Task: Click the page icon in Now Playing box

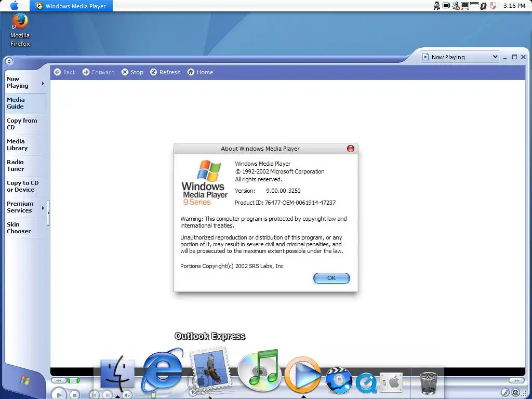Action: pyautogui.click(x=425, y=57)
